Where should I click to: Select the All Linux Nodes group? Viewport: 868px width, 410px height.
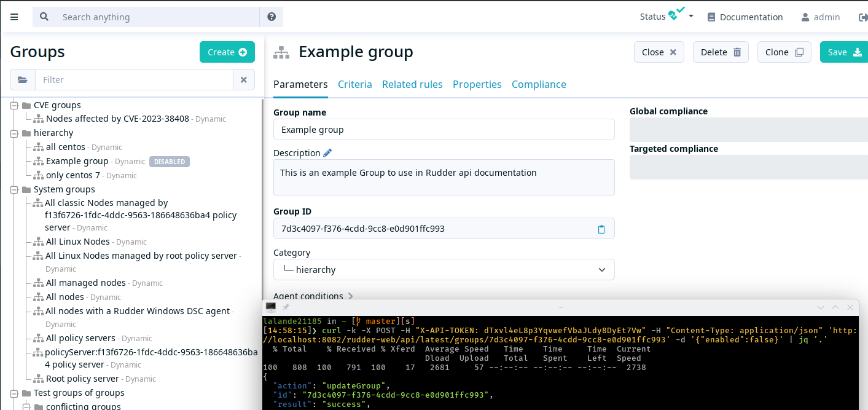pos(78,242)
